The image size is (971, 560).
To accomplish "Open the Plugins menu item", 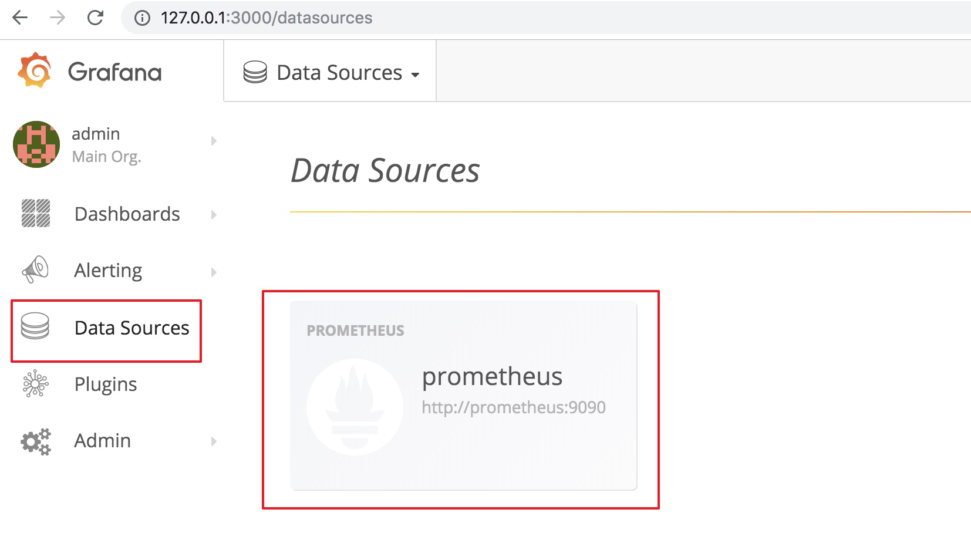I will [x=106, y=384].
